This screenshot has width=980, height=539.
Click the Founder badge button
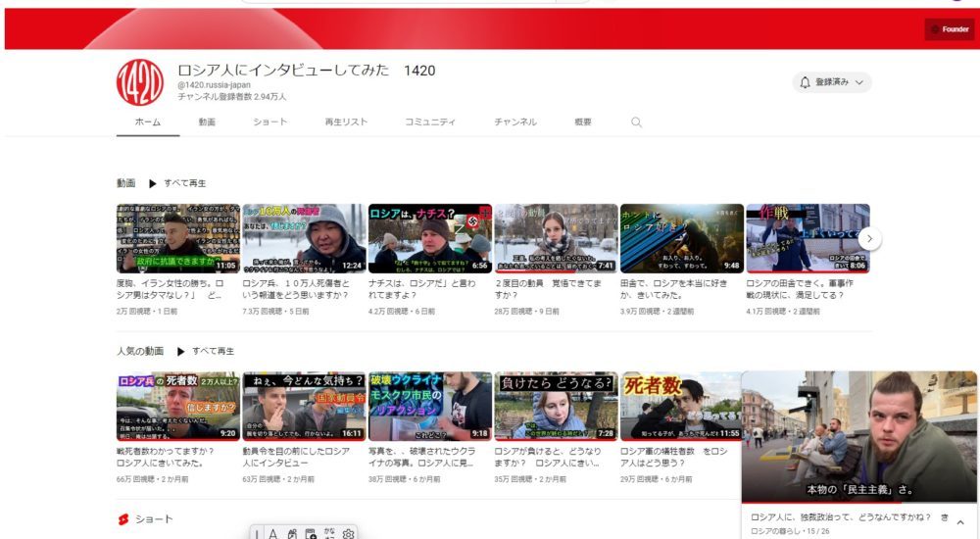949,29
